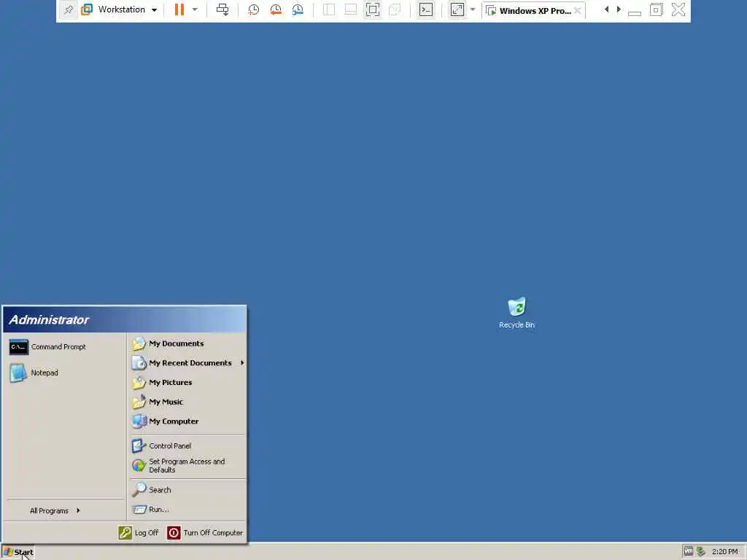Unpin the VMware toolbar with the pin icon
Image resolution: width=747 pixels, height=560 pixels.
point(69,9)
